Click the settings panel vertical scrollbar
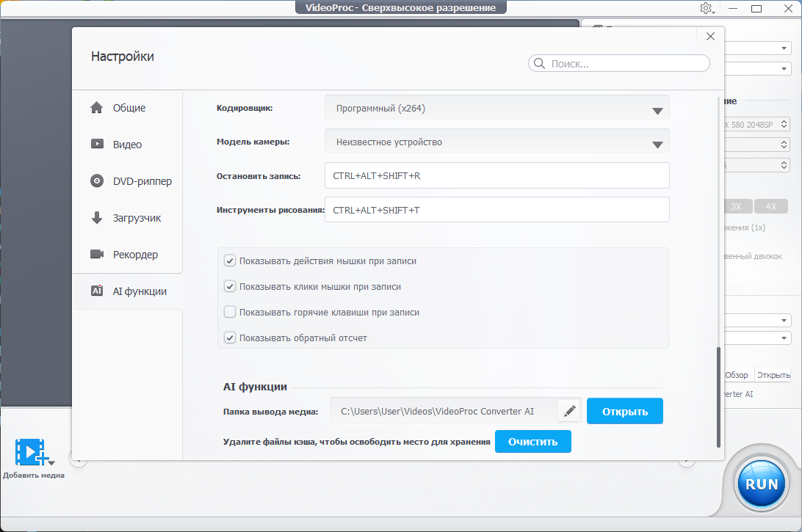 pyautogui.click(x=719, y=396)
